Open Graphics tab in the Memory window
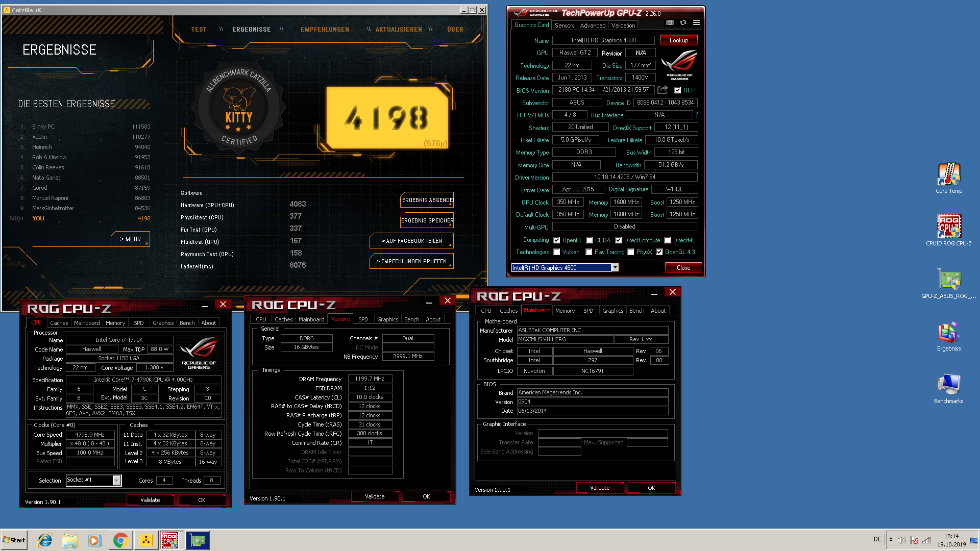The height and width of the screenshot is (551, 980). [x=387, y=319]
